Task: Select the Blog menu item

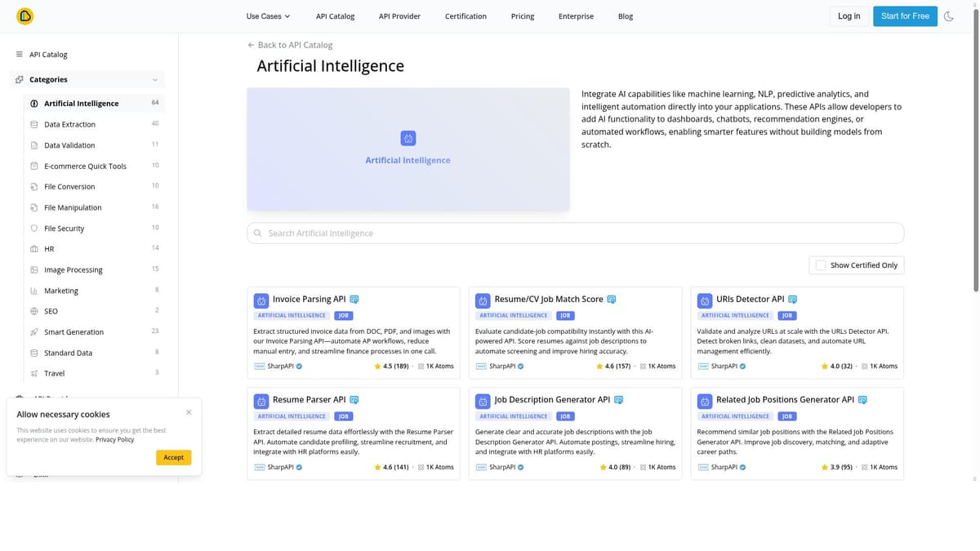Action: pyautogui.click(x=625, y=16)
